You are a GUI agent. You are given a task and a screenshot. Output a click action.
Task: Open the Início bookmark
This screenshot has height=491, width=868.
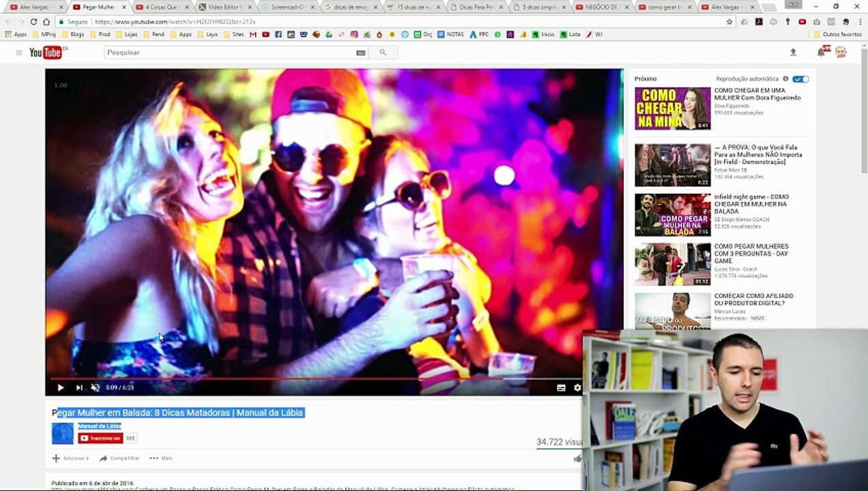click(543, 34)
